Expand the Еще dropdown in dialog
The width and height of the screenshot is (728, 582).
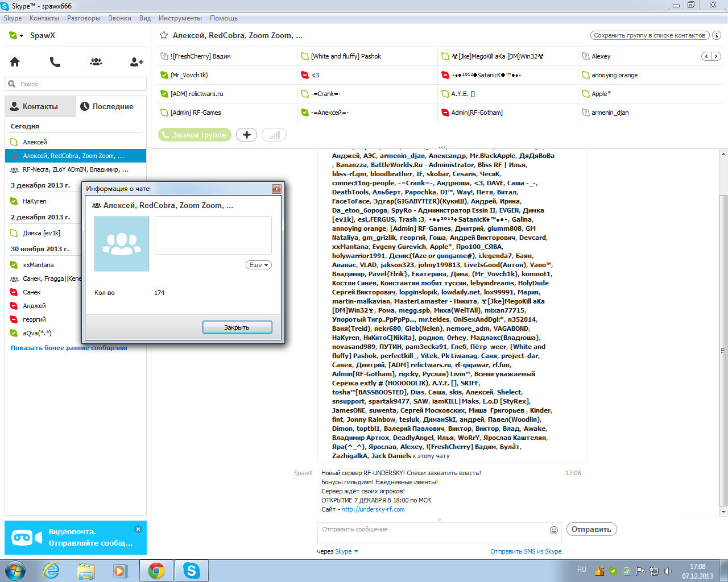[259, 265]
